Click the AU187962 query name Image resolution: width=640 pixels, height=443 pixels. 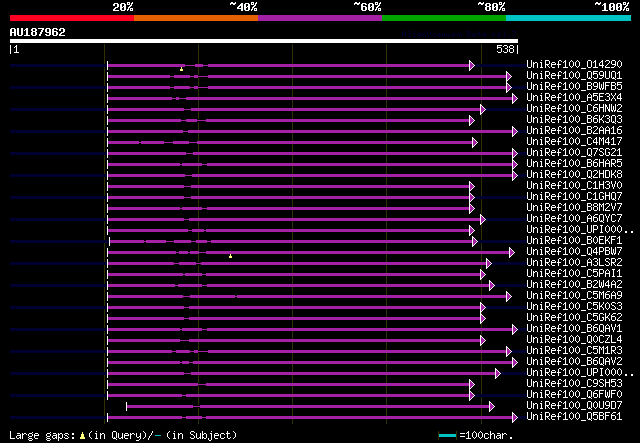point(38,32)
